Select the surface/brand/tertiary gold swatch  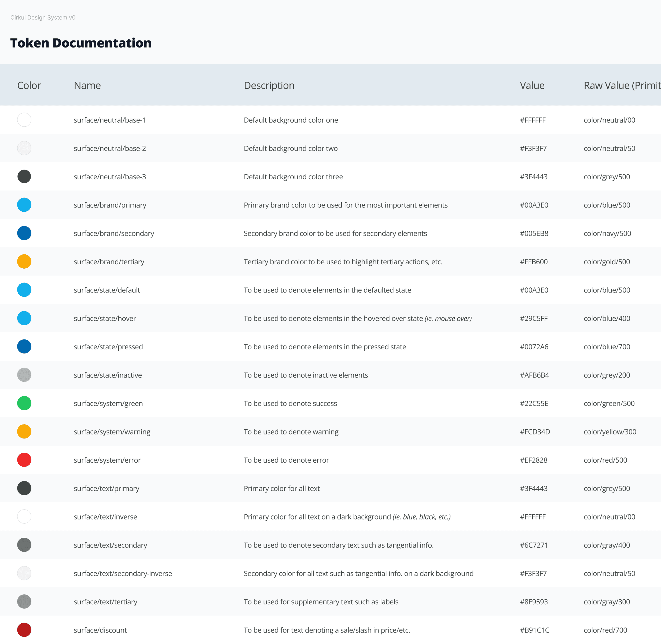pyautogui.click(x=24, y=261)
